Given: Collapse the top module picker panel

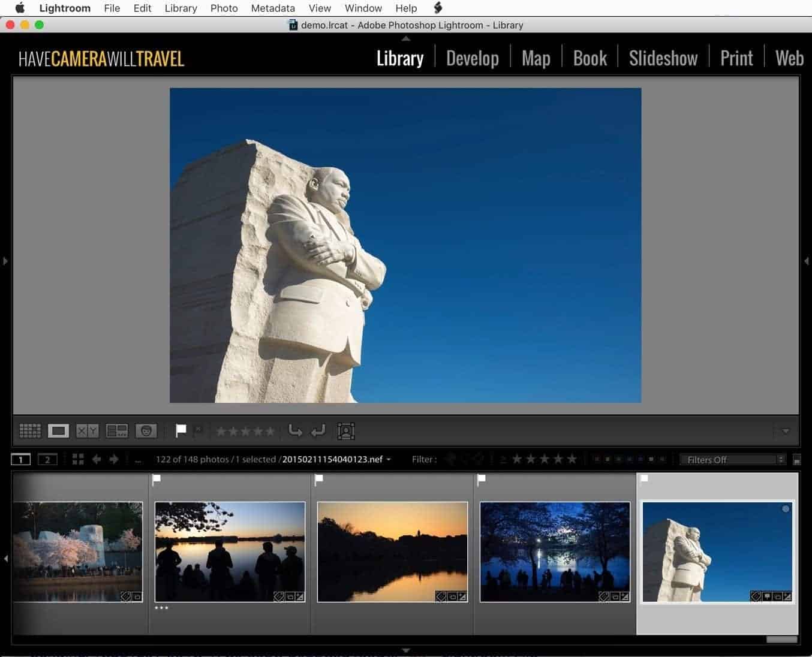Looking at the screenshot, I should tap(406, 38).
